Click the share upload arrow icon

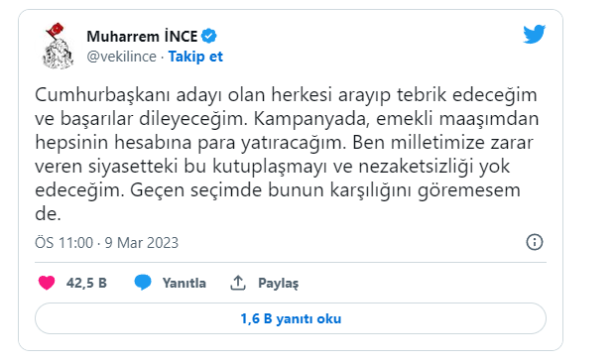[x=238, y=283]
